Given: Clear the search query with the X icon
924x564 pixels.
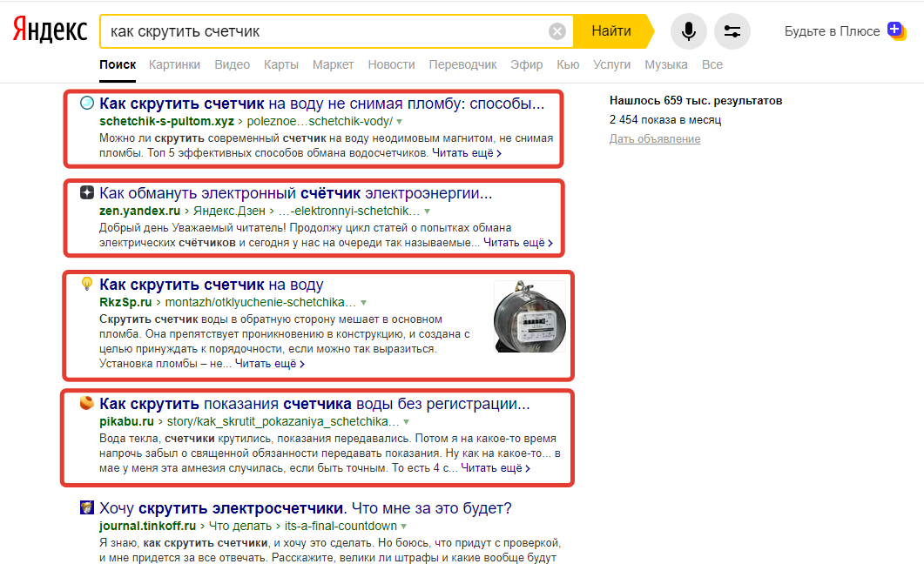Looking at the screenshot, I should (556, 31).
